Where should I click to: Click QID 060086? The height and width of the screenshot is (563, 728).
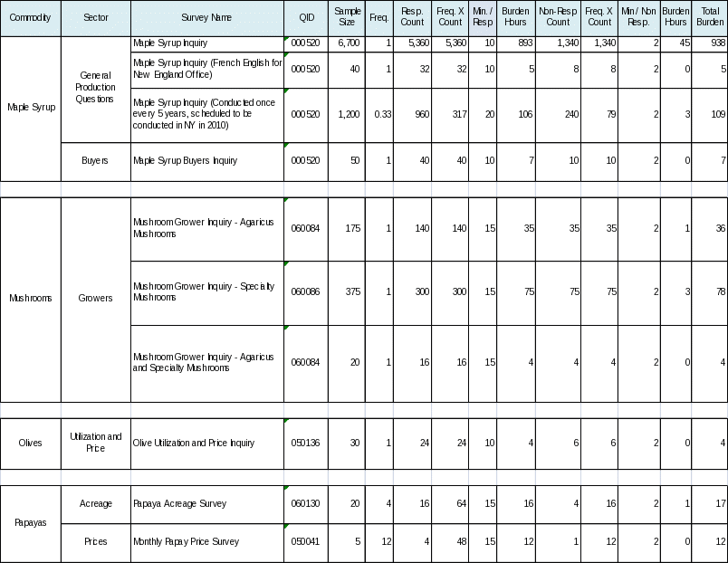click(306, 293)
